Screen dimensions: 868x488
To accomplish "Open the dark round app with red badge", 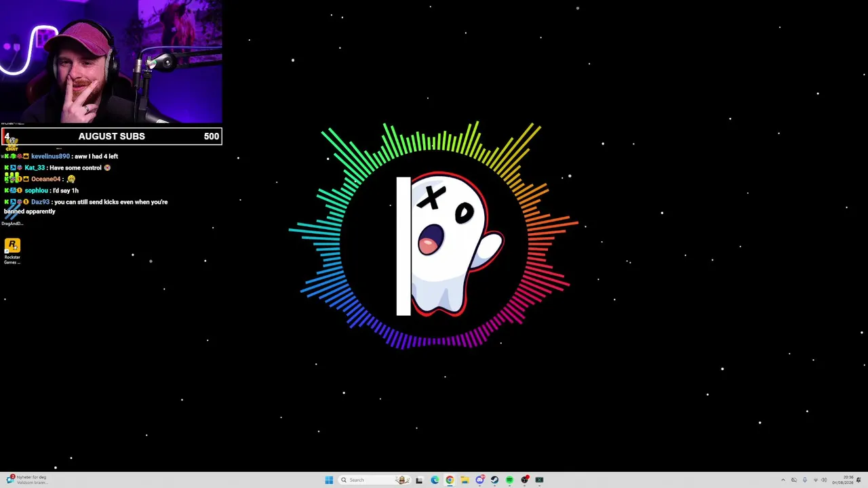I will pos(524,480).
